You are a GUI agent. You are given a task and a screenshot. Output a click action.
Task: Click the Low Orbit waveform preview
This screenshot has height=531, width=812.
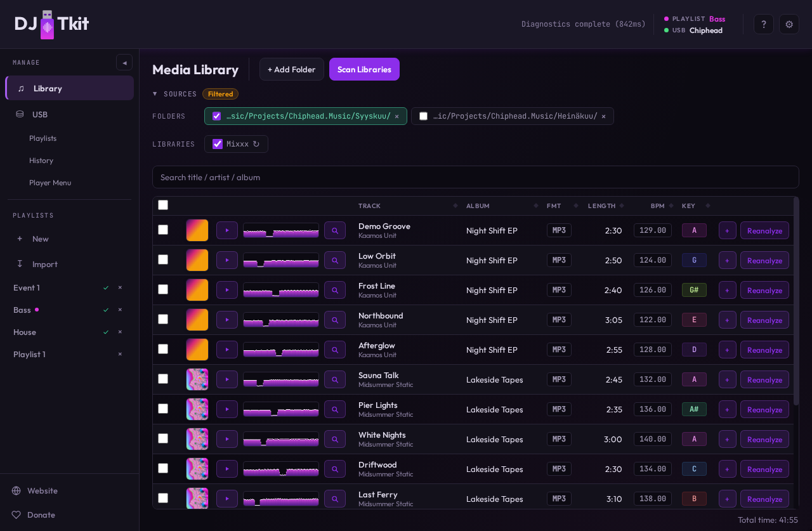281,260
